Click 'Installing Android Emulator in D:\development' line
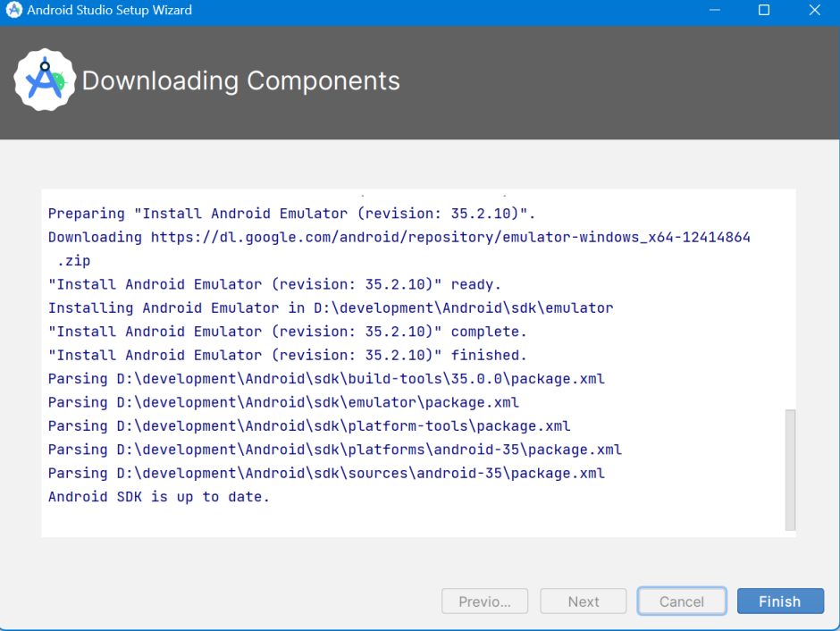Viewport: 840px width, 631px height. [x=331, y=308]
